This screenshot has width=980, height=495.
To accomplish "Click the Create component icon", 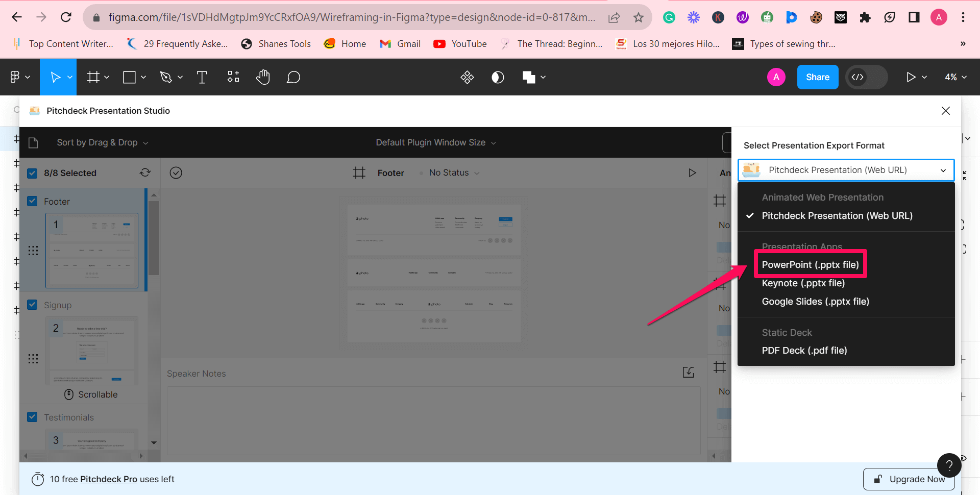I will click(x=467, y=77).
